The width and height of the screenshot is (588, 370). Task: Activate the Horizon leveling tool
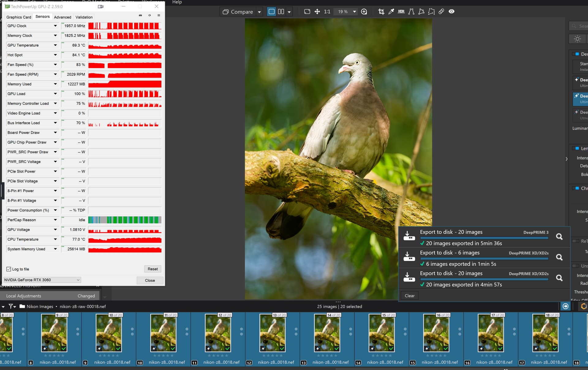pyautogui.click(x=401, y=12)
